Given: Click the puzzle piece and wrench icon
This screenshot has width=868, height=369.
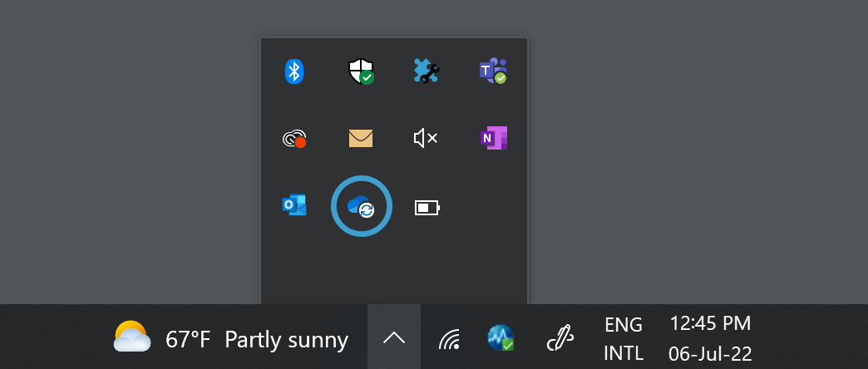Looking at the screenshot, I should (x=427, y=71).
